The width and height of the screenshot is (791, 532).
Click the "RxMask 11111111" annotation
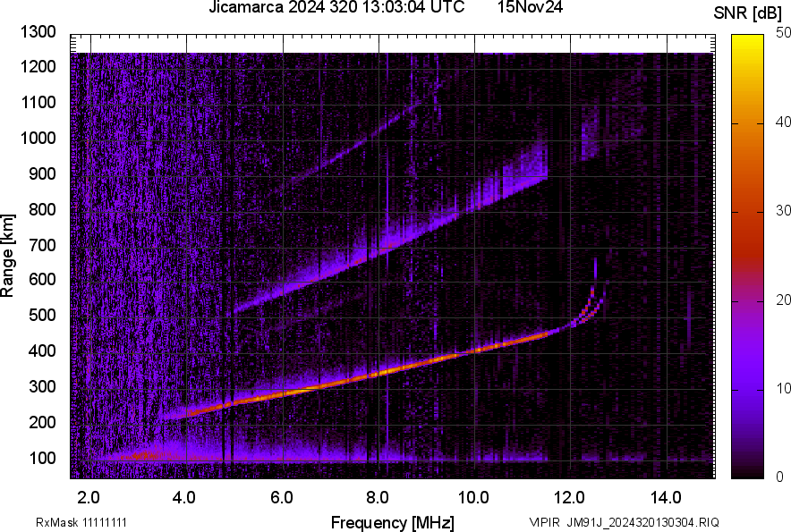[x=81, y=521]
